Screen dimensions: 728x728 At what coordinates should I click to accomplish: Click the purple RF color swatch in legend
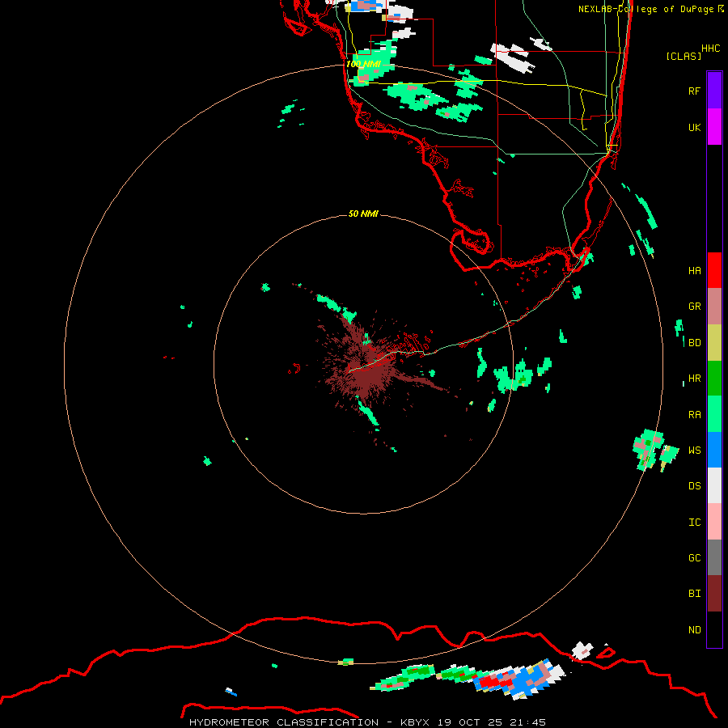click(714, 91)
